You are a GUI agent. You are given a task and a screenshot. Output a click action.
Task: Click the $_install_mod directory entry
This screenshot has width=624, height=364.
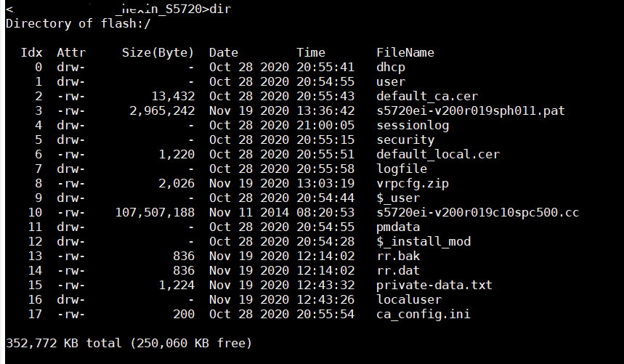423,241
